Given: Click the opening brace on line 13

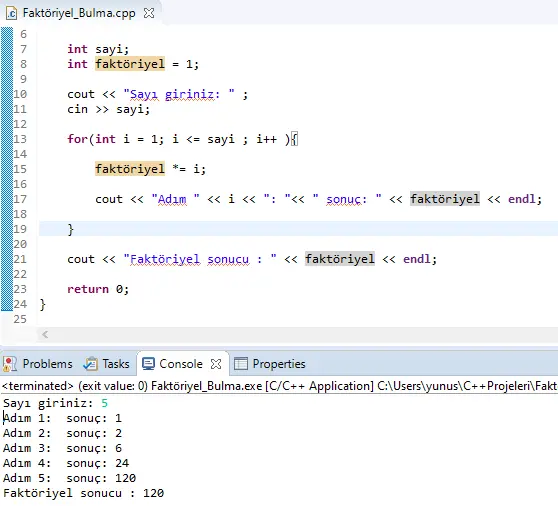Looking at the screenshot, I should pyautogui.click(x=294, y=139).
